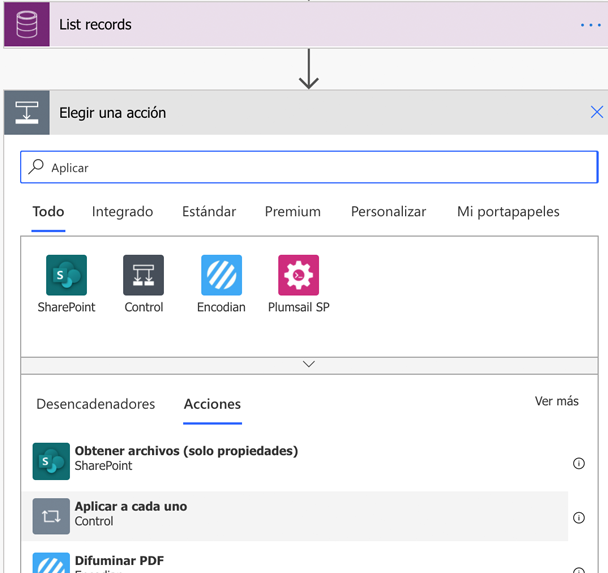
Task: Click SharePoint icon beside Obtener archivos
Action: pyautogui.click(x=51, y=461)
